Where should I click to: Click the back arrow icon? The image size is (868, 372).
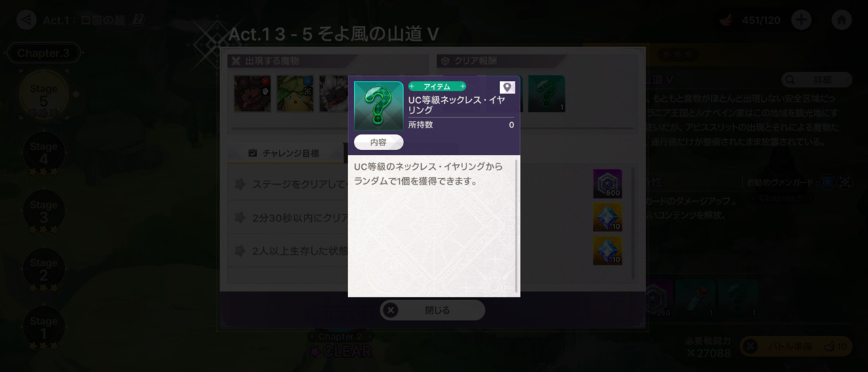pyautogui.click(x=26, y=20)
